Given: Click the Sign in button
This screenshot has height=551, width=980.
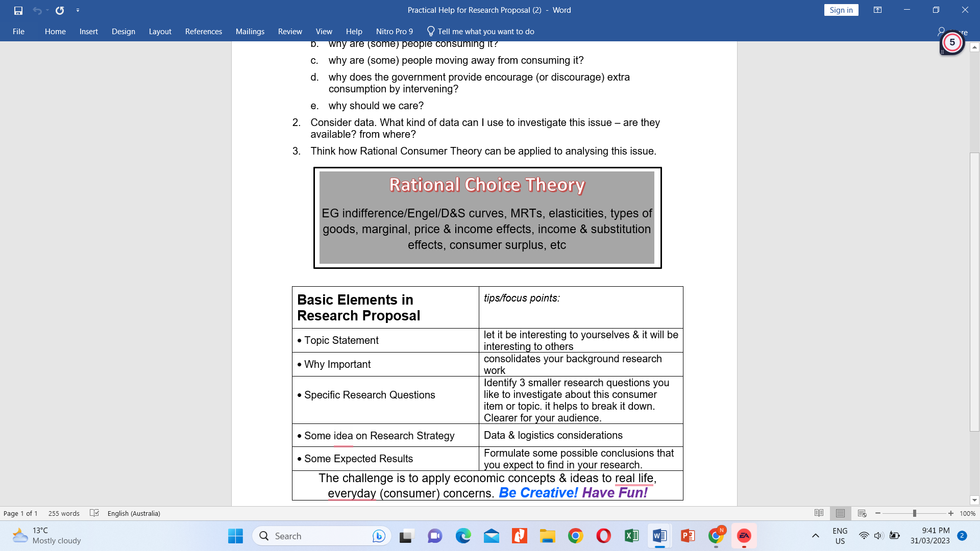Looking at the screenshot, I should tap(841, 10).
